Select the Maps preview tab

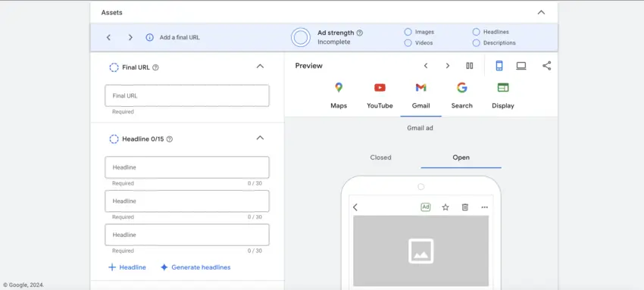click(x=339, y=96)
